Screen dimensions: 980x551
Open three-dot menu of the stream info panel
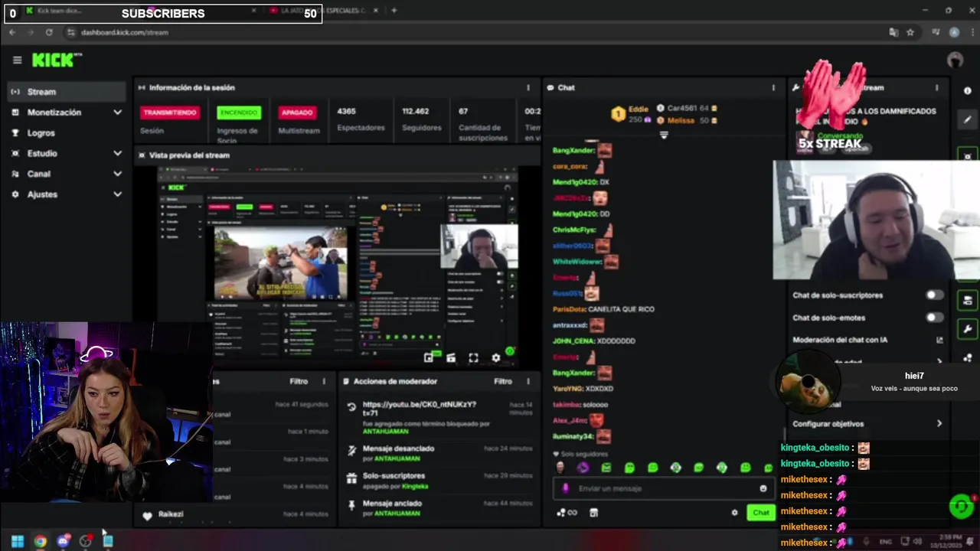pyautogui.click(x=936, y=87)
